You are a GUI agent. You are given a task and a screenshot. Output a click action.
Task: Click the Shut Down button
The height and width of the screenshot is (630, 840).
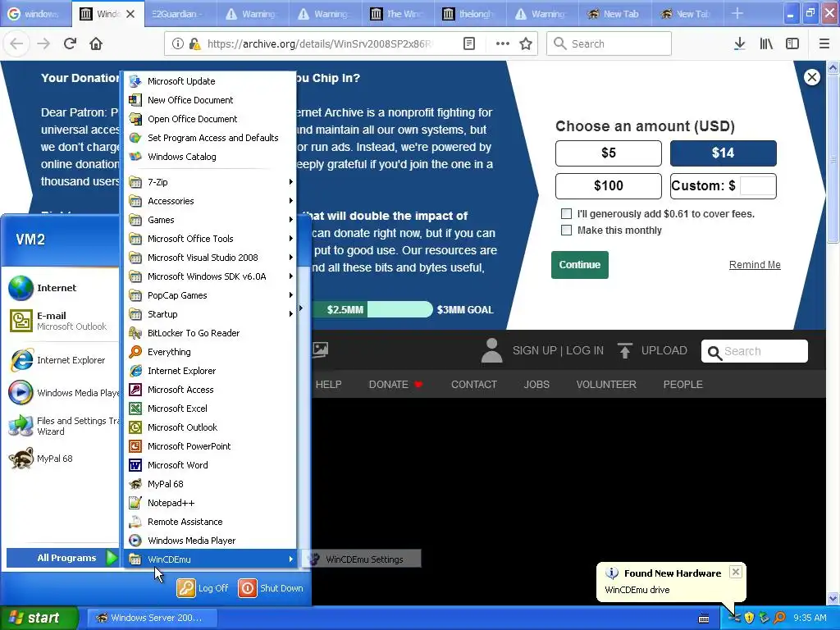(x=271, y=588)
